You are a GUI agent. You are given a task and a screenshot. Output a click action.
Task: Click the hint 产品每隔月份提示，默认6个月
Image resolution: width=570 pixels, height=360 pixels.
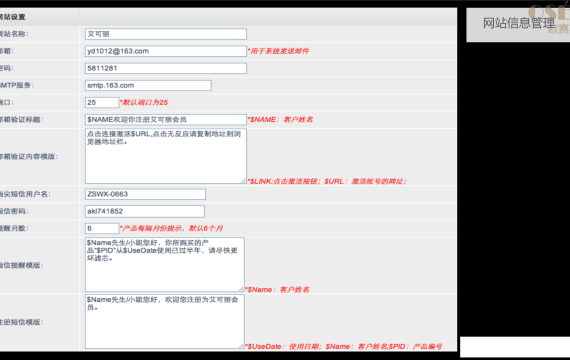(x=171, y=228)
